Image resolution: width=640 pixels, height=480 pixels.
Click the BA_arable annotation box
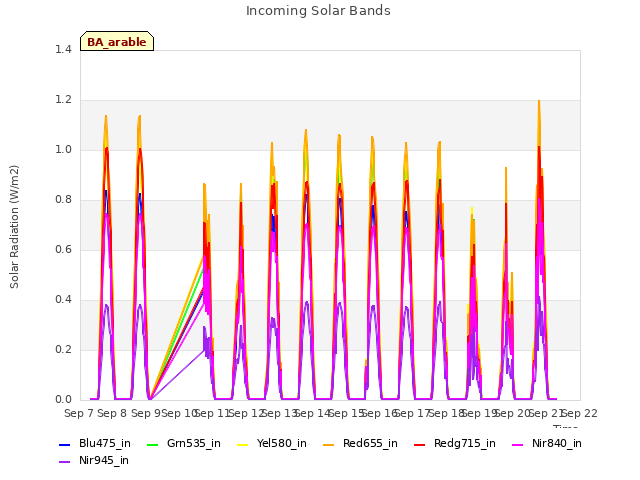coord(117,41)
